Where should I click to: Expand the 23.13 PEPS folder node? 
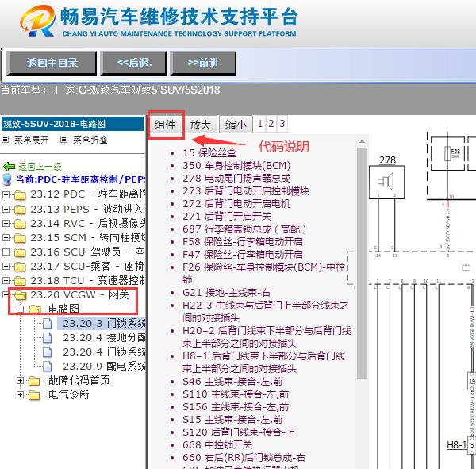tap(6, 209)
